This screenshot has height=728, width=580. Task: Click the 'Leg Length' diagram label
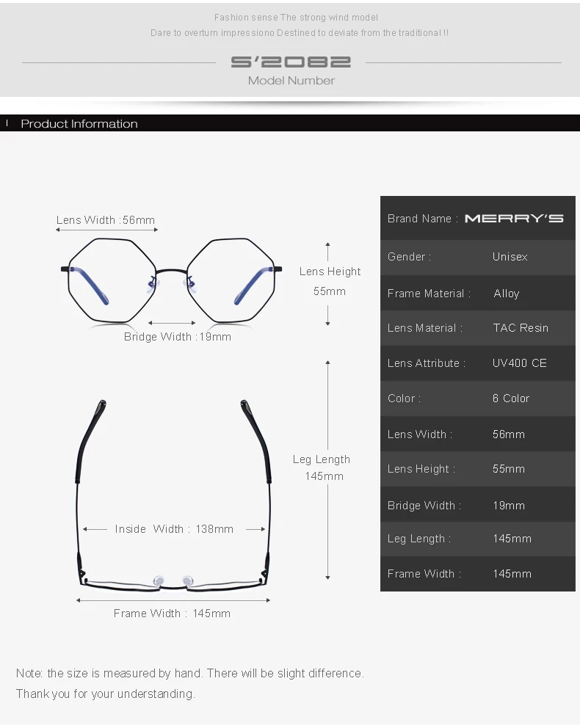tap(322, 459)
